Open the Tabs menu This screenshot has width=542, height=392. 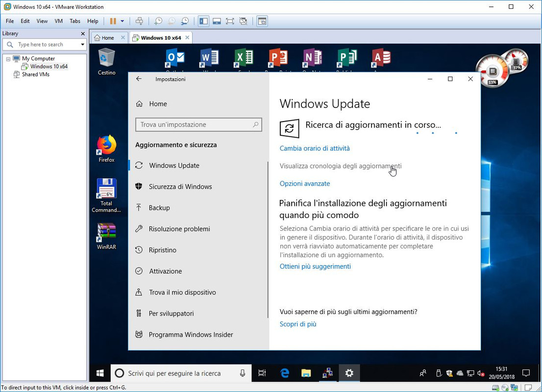point(74,21)
